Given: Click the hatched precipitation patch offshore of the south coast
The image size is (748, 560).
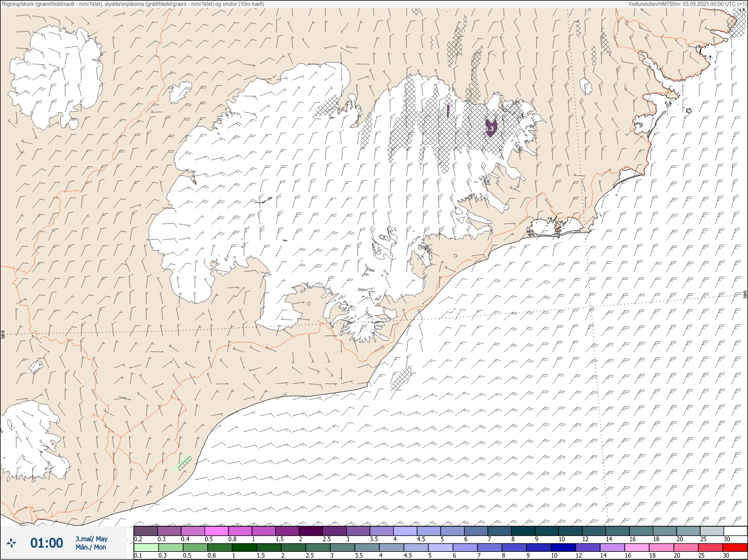Looking at the screenshot, I should 401,378.
